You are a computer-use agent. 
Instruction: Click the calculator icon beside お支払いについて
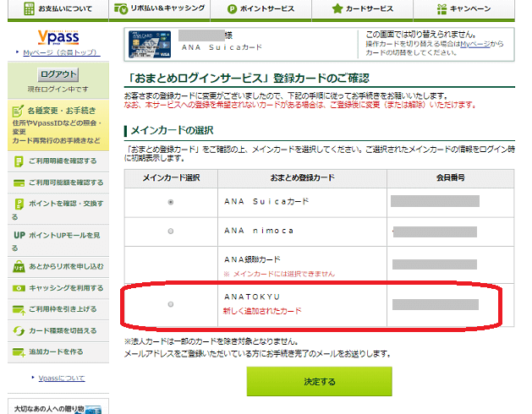click(29, 8)
